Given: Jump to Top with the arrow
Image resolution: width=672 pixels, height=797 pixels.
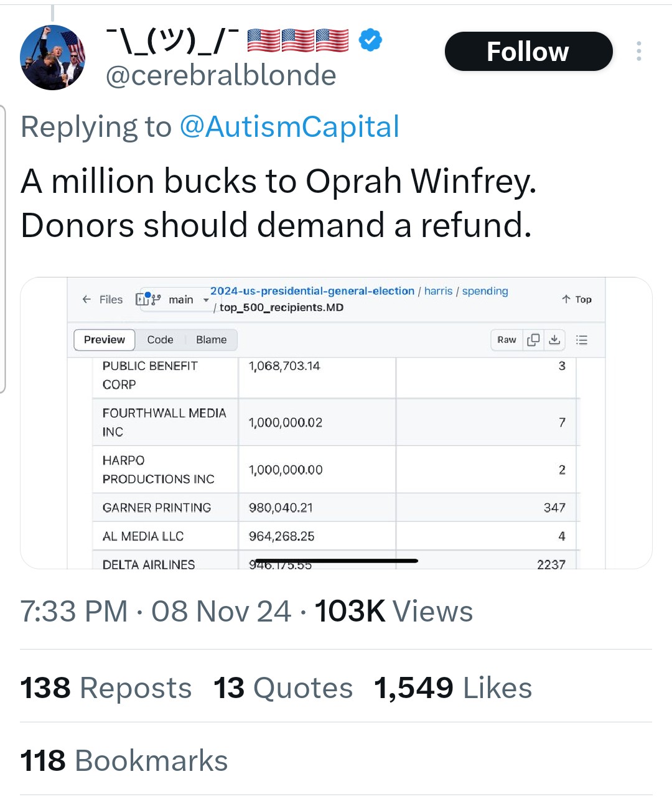Looking at the screenshot, I should pos(576,299).
